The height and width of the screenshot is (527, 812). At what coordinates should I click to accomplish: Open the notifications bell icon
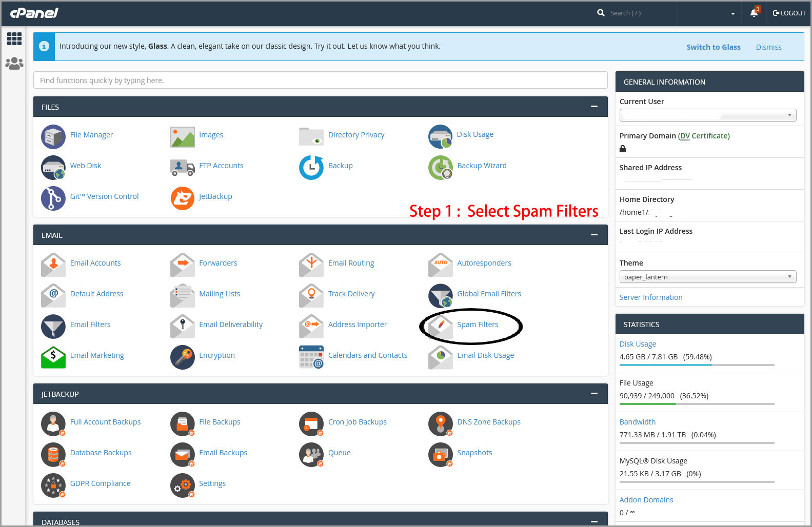[x=754, y=13]
